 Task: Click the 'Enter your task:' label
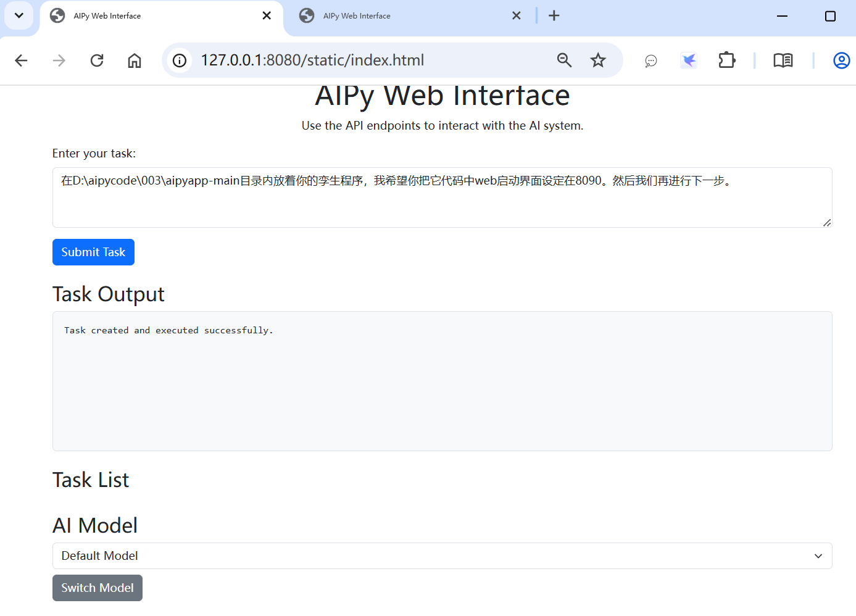[94, 153]
